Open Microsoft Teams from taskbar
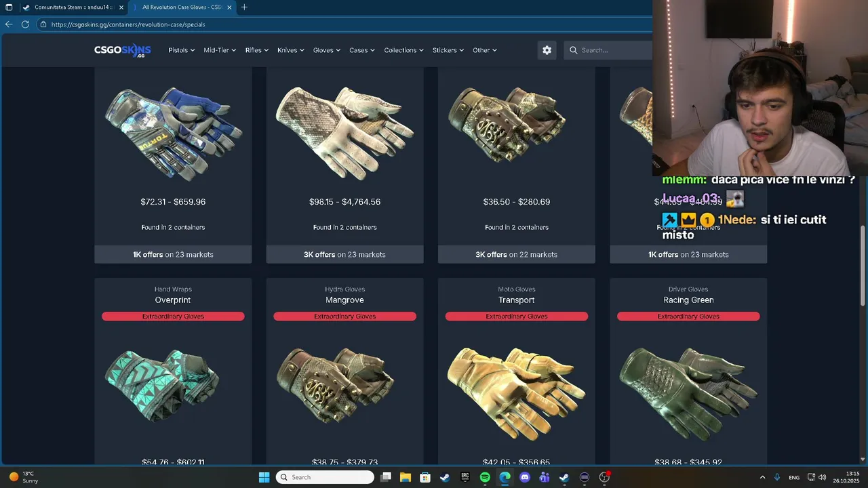The image size is (868, 488). point(544,477)
